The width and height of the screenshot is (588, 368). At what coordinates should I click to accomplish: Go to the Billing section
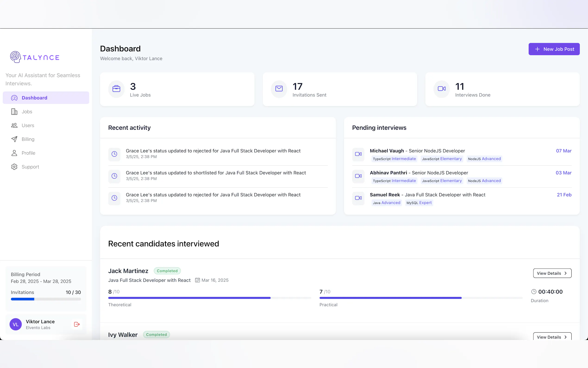(28, 139)
